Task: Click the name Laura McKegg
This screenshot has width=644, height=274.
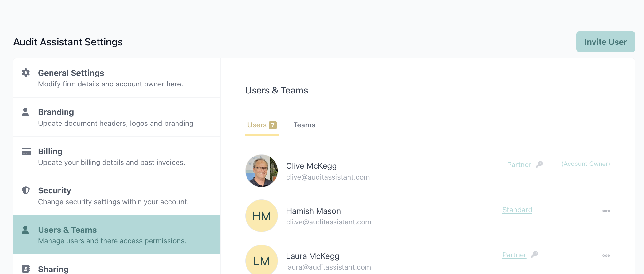Action: (313, 256)
